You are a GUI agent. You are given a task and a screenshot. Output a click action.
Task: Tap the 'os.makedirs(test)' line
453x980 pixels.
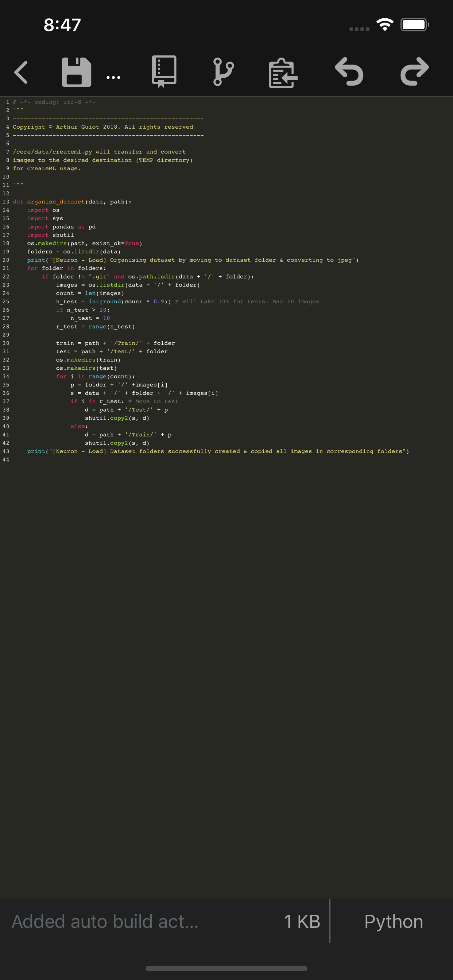(86, 368)
